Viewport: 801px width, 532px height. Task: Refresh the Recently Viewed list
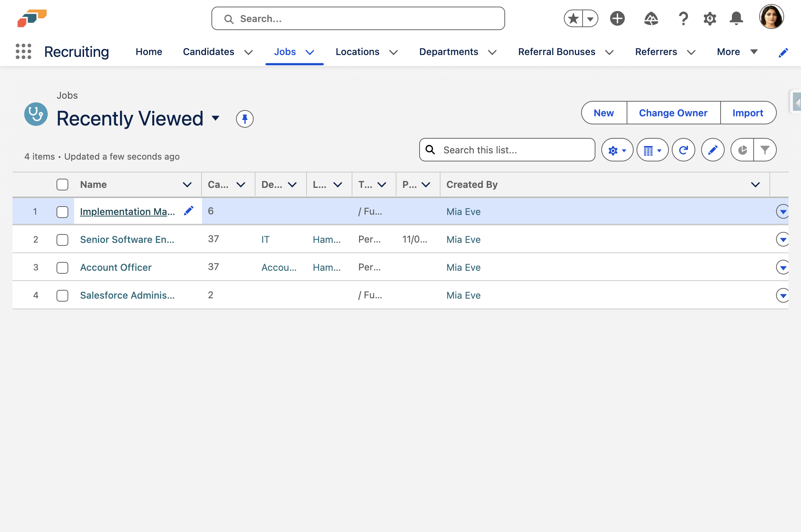[x=683, y=150]
